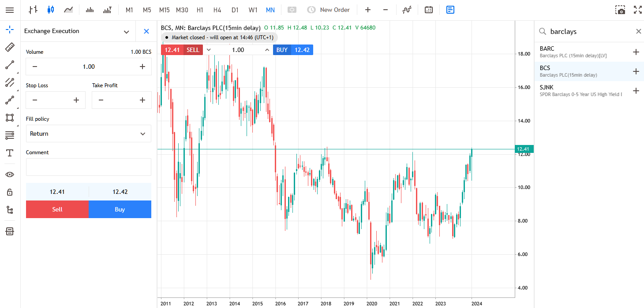Select the polyline drawing tool
This screenshot has height=308, width=644.
tap(10, 100)
